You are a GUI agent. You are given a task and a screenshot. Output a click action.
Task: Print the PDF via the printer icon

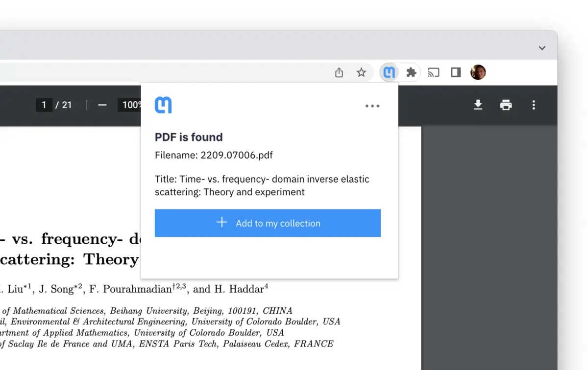[x=506, y=105]
